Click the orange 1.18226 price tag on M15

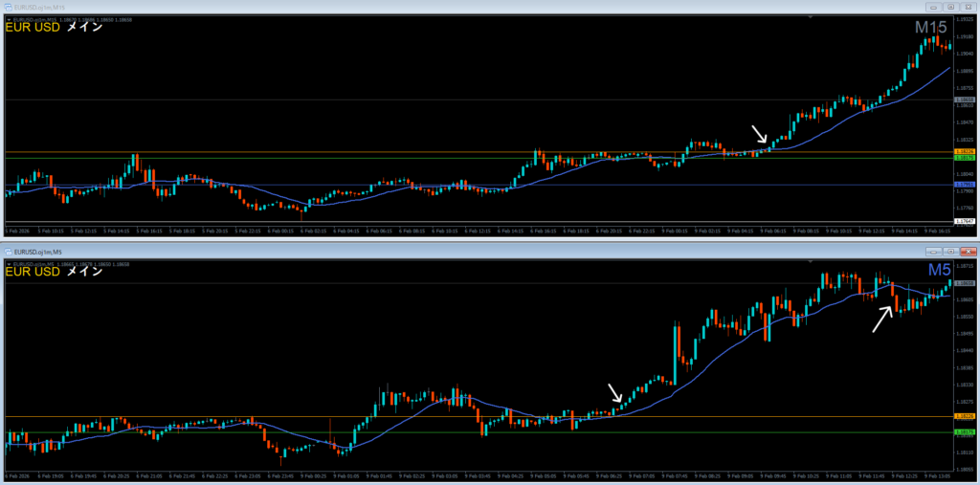pos(964,151)
